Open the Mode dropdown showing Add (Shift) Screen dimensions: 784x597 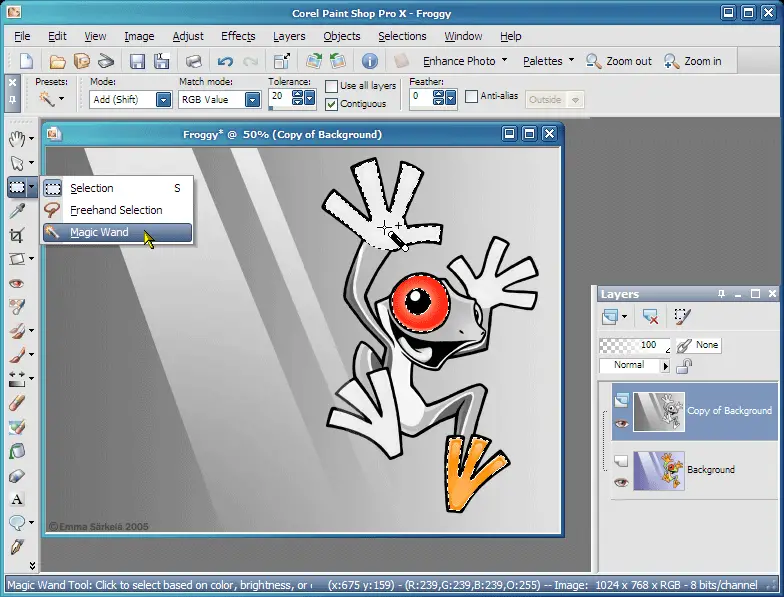pos(162,100)
